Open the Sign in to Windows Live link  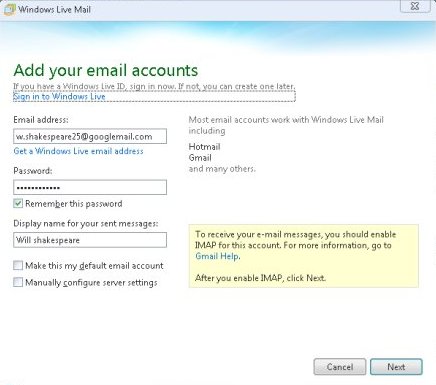(x=59, y=97)
